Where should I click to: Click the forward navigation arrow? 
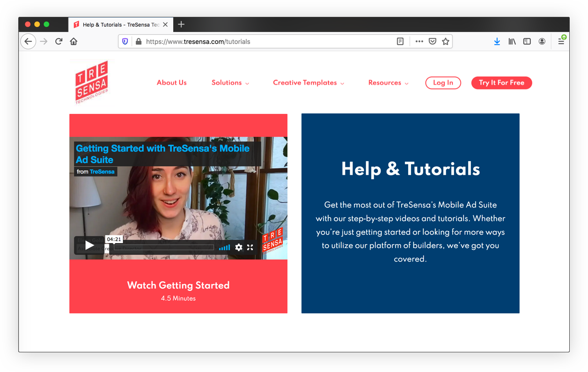(x=44, y=41)
